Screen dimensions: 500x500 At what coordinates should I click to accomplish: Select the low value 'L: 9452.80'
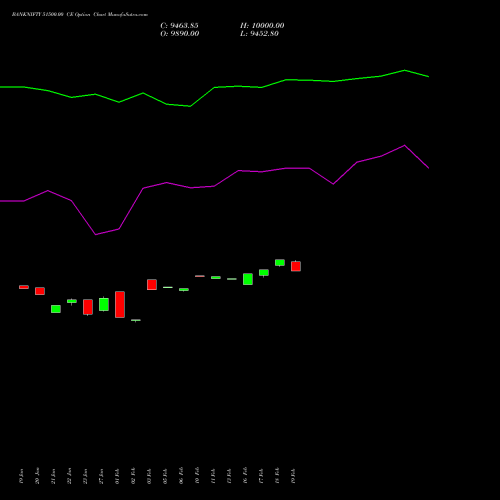(x=259, y=34)
